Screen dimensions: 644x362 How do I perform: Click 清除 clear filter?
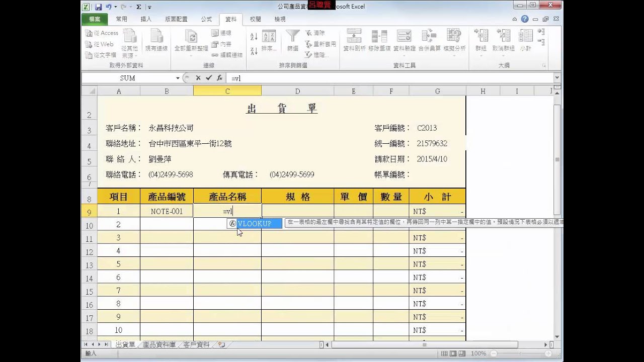[315, 33]
